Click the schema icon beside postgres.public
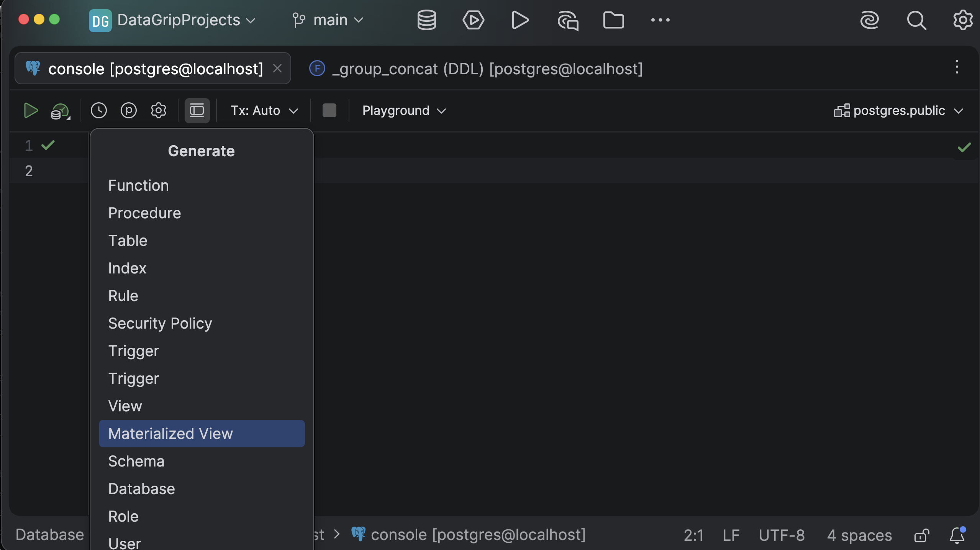The height and width of the screenshot is (550, 980). click(842, 111)
